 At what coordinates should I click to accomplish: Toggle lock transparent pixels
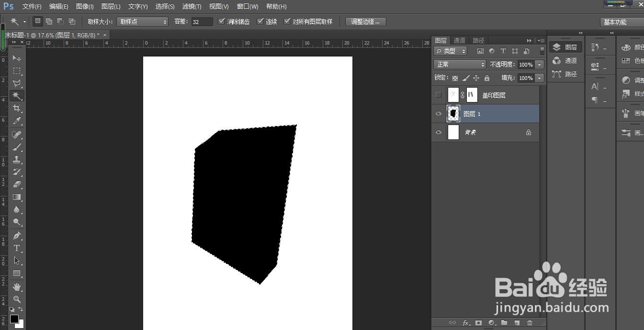click(x=455, y=78)
